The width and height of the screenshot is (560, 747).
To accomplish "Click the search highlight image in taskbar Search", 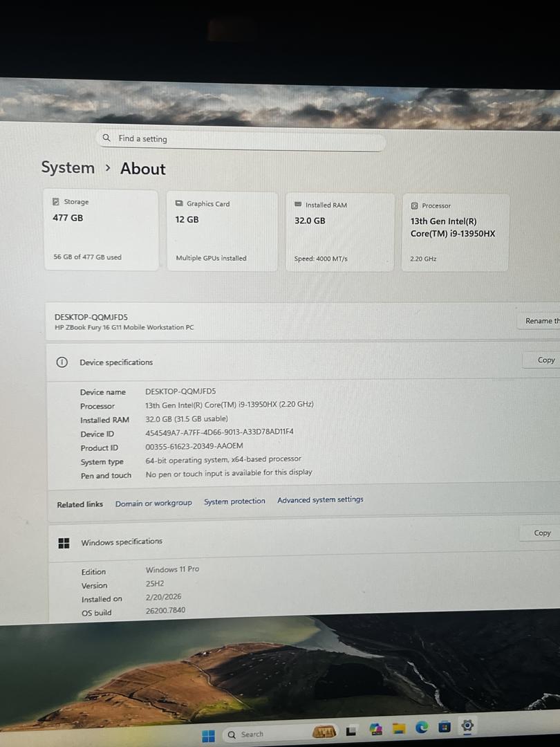I will 324,732.
